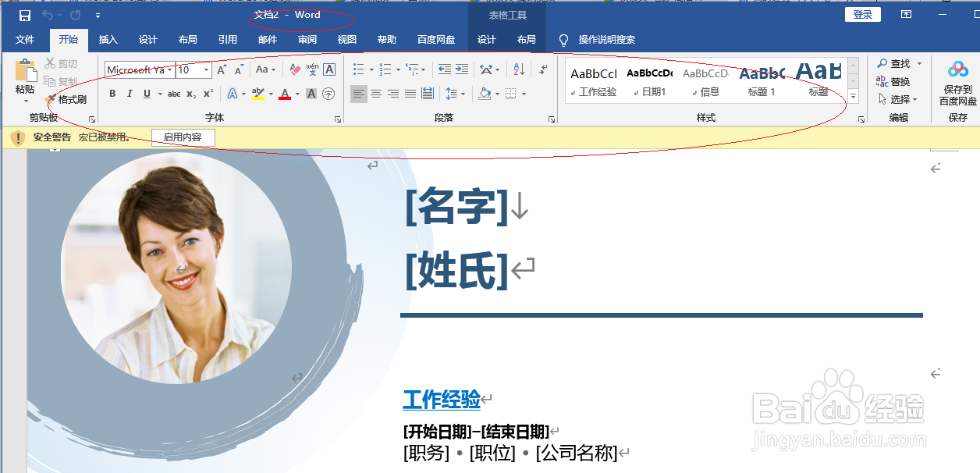Activate the 格式刷 format painter
Image resolution: width=980 pixels, height=473 pixels.
pos(66,100)
